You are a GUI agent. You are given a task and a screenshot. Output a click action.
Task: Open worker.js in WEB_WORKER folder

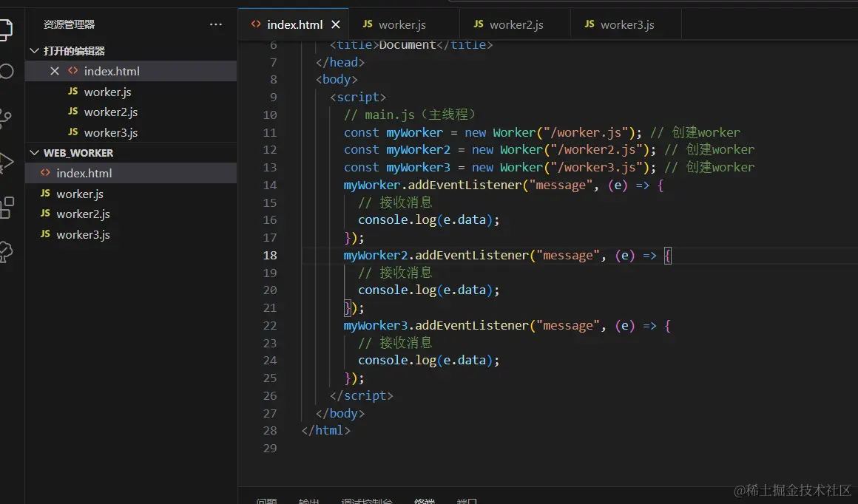[x=131, y=194]
